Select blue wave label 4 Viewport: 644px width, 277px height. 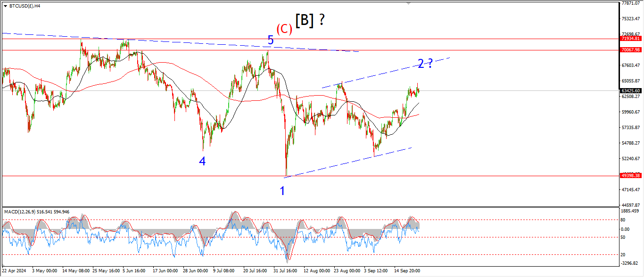click(202, 161)
